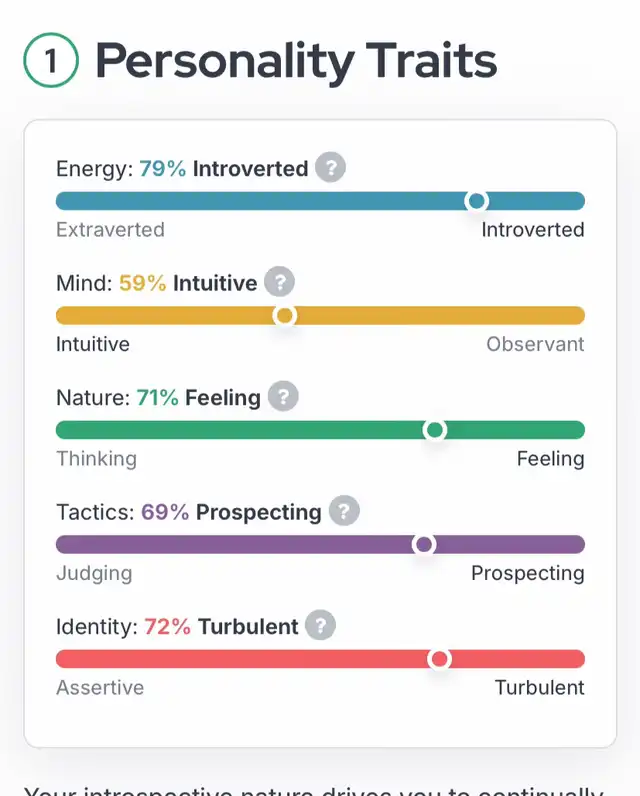
Task: Click the 69% Prospecting Tactics result text
Action: coord(231,512)
